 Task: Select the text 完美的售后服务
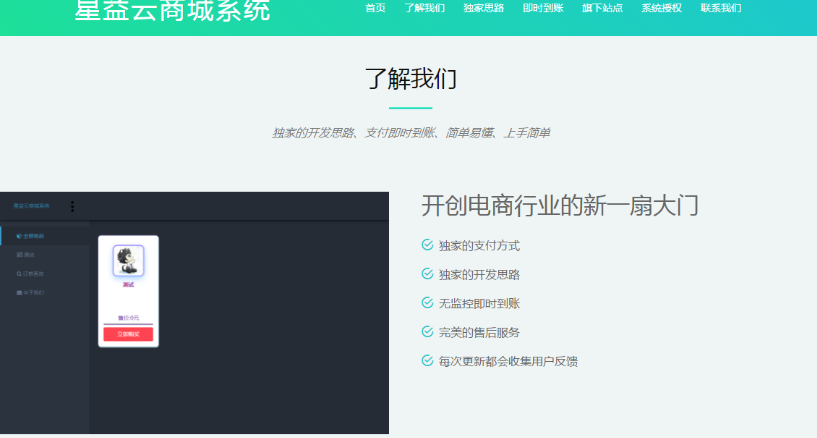(x=479, y=333)
